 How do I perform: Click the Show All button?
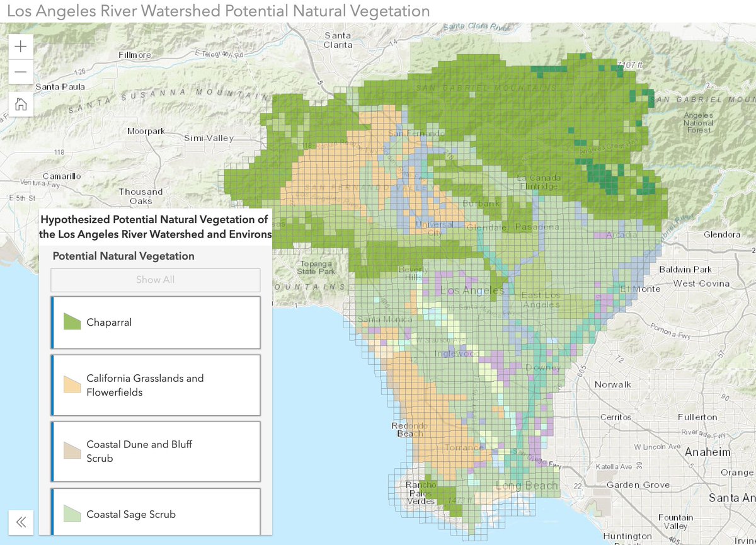tap(156, 280)
